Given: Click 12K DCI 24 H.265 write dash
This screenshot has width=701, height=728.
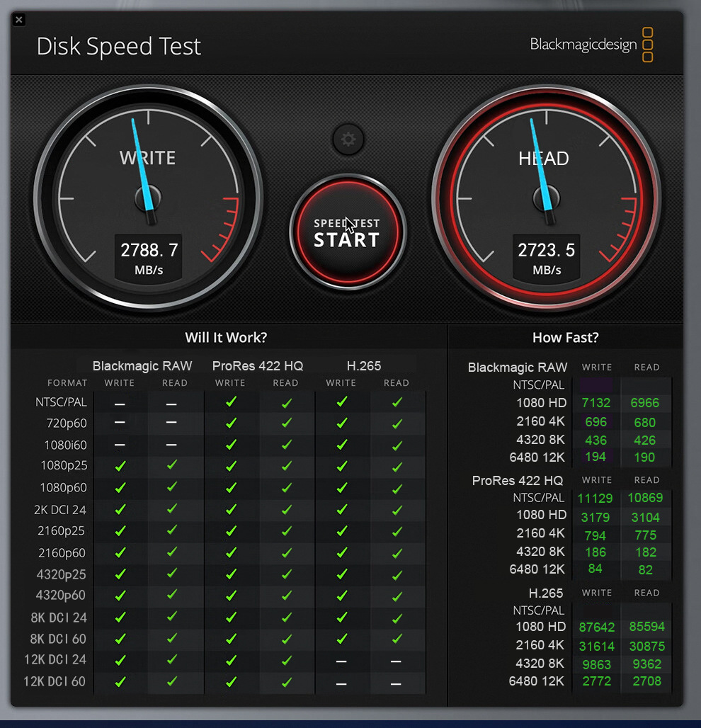Looking at the screenshot, I should 341,661.
